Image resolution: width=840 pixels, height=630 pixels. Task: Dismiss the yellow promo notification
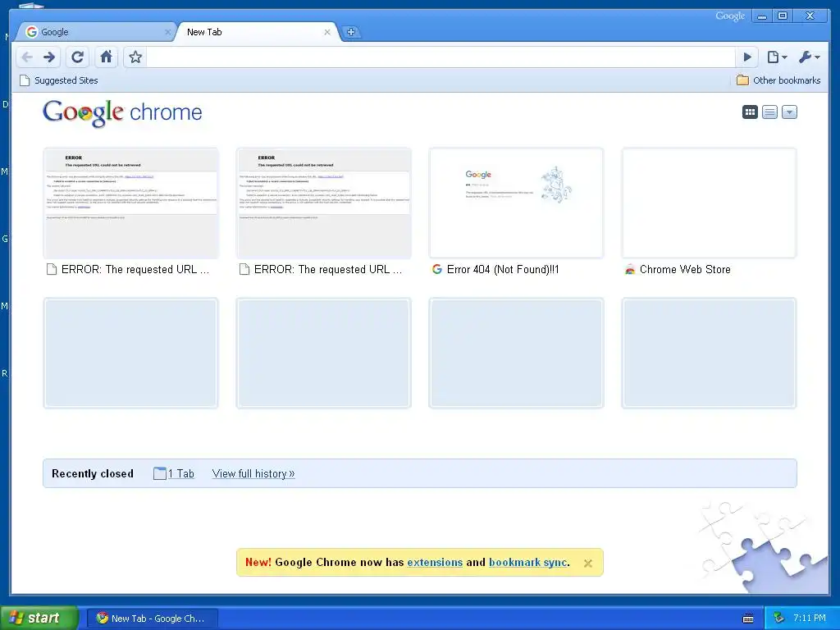(587, 563)
